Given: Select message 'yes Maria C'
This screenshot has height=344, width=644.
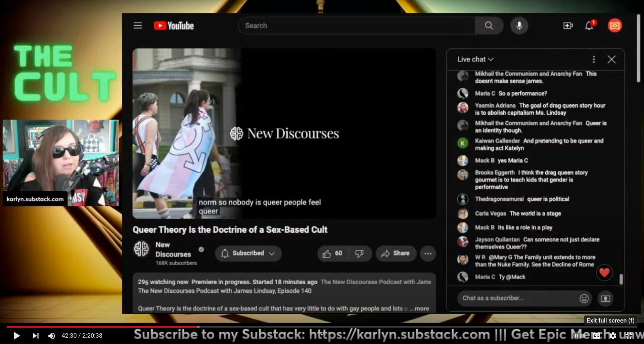Looking at the screenshot, I should click(513, 161).
